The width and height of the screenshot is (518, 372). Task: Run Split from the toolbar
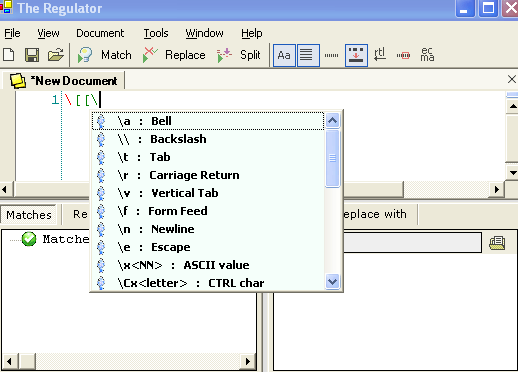tap(239, 55)
